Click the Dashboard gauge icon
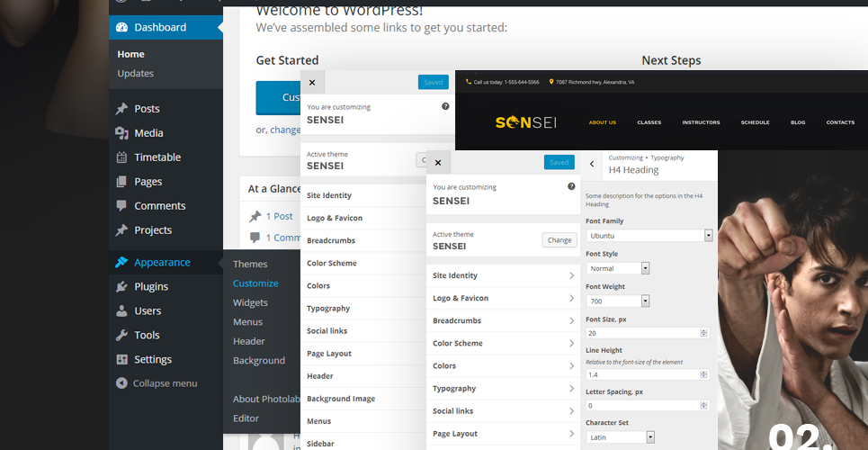This screenshot has width=868, height=450. [x=121, y=27]
